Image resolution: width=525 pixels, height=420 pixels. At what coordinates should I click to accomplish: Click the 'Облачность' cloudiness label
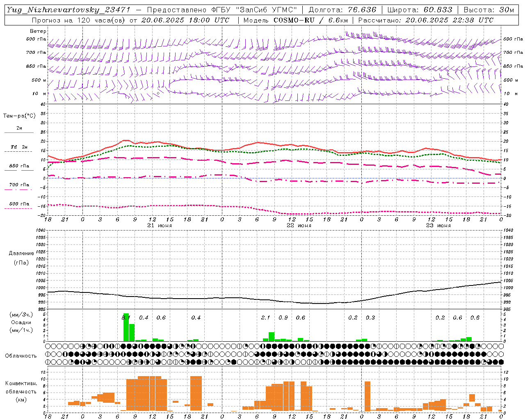coord(21,356)
